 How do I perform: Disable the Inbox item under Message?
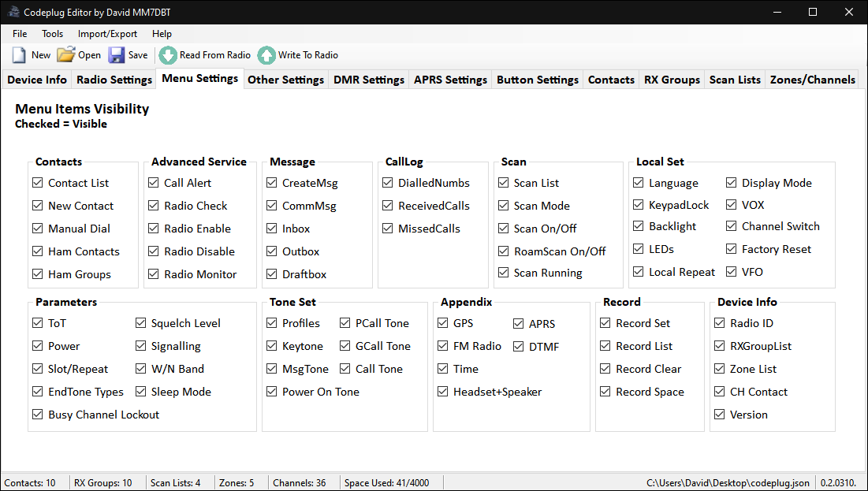[273, 228]
